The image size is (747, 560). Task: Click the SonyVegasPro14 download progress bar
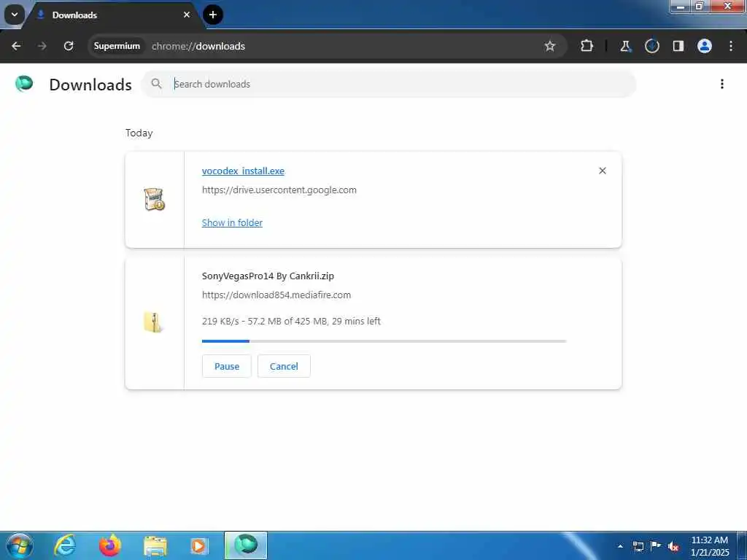pos(384,341)
